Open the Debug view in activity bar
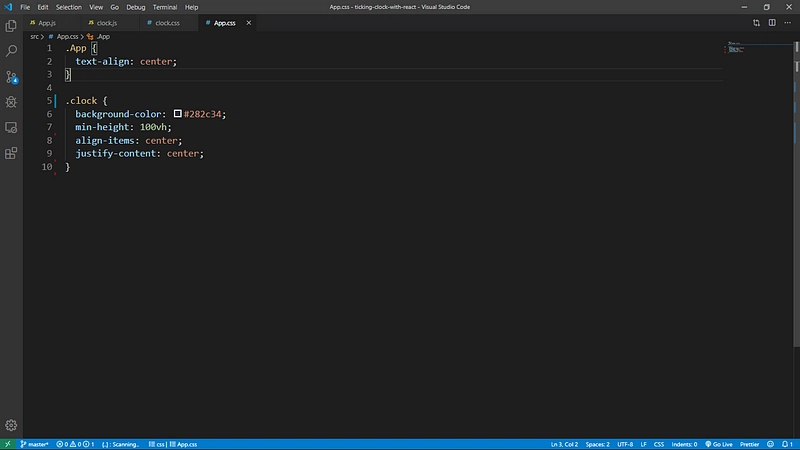 [11, 102]
